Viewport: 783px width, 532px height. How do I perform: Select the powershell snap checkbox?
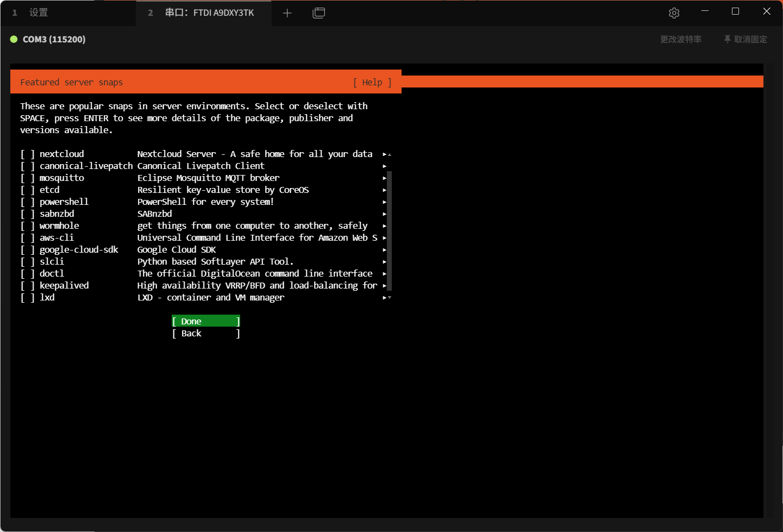(x=27, y=202)
